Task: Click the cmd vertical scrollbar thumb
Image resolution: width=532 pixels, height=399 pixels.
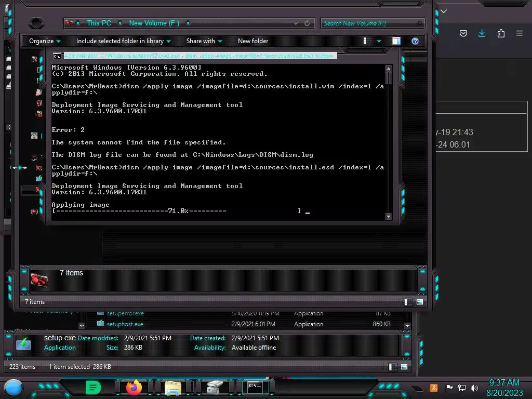Action: coord(389,78)
